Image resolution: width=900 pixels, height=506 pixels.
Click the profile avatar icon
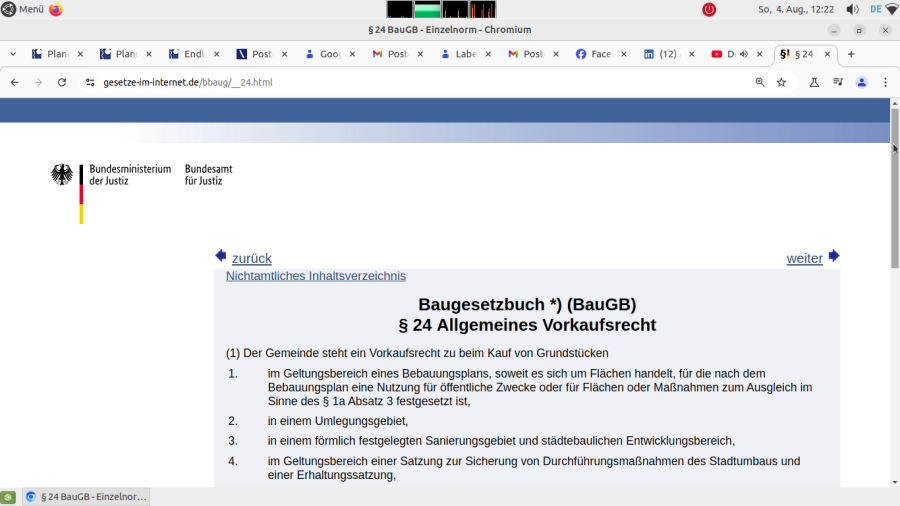(x=862, y=82)
